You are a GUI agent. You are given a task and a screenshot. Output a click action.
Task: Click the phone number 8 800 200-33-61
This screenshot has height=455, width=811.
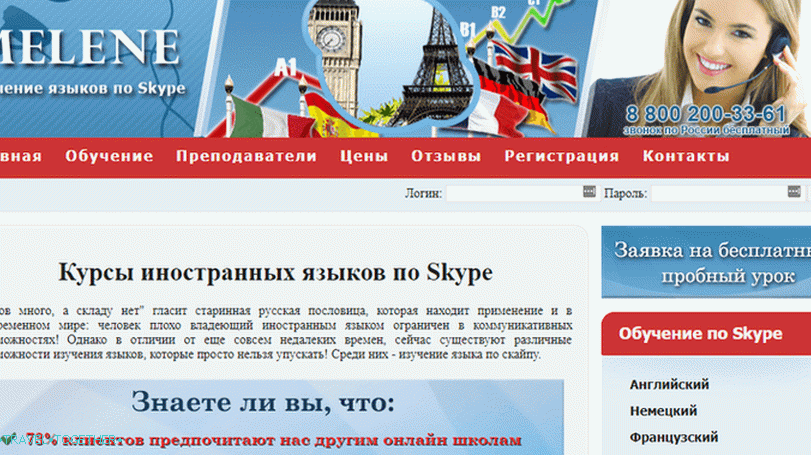(705, 114)
